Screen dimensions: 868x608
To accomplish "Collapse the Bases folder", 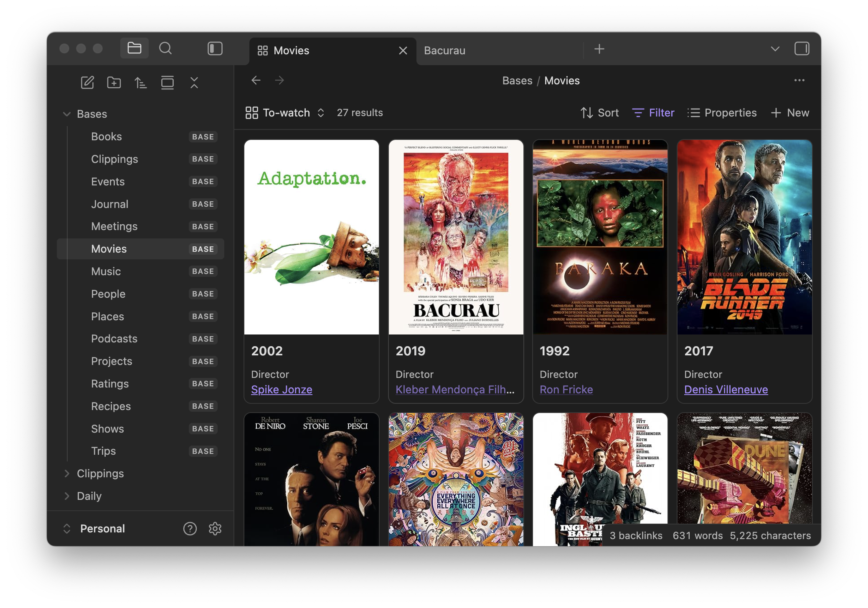I will 66,114.
